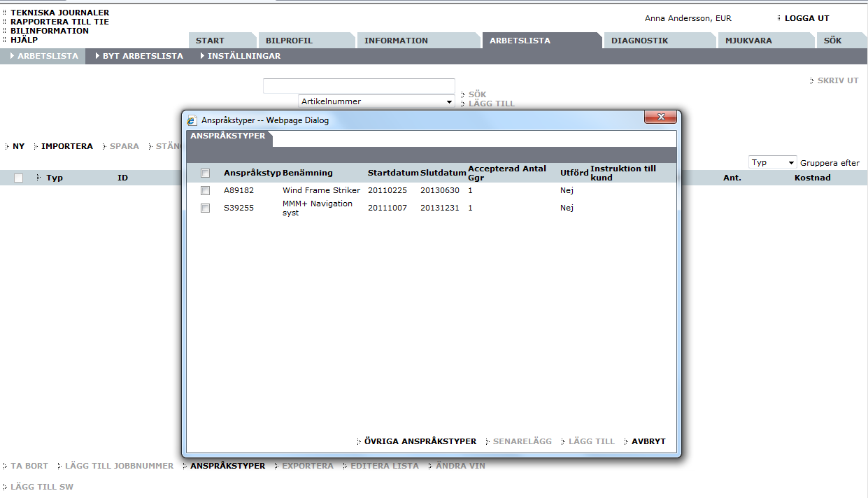Switch to the SÖK tab
The image size is (868, 498).
tap(841, 41)
